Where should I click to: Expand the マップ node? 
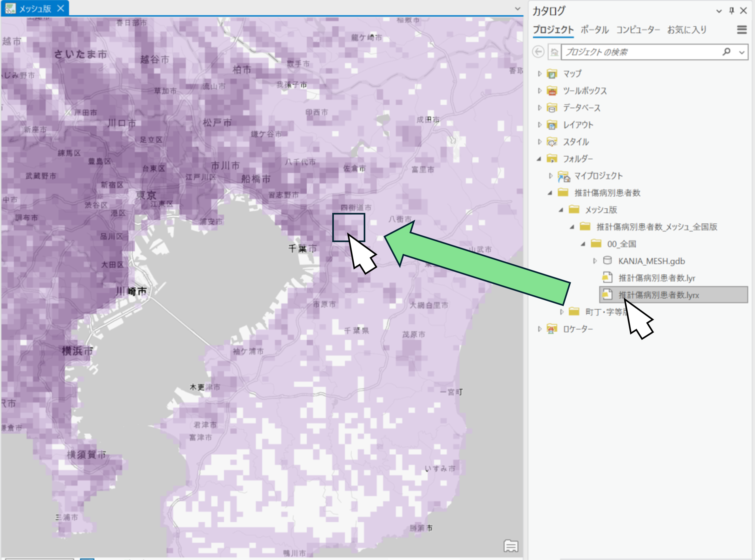(539, 73)
